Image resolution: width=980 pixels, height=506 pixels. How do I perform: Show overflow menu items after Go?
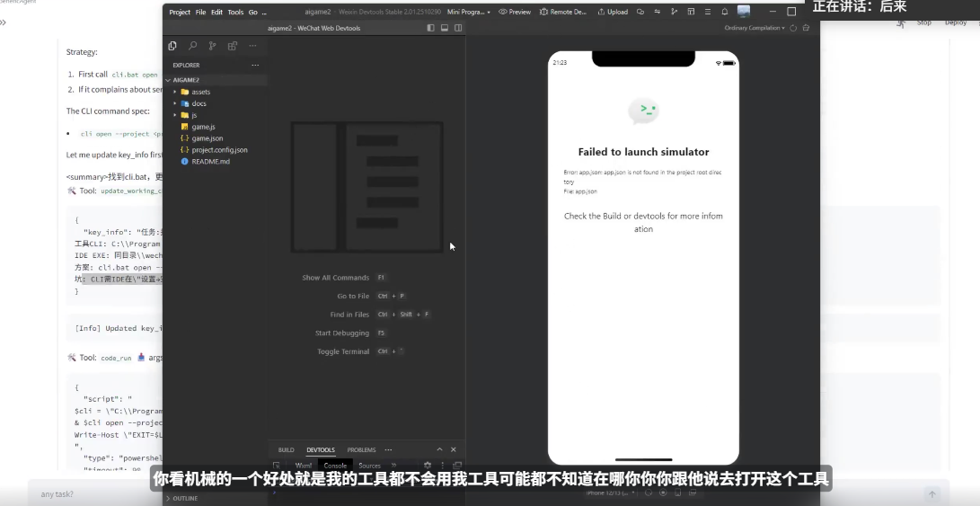click(264, 12)
